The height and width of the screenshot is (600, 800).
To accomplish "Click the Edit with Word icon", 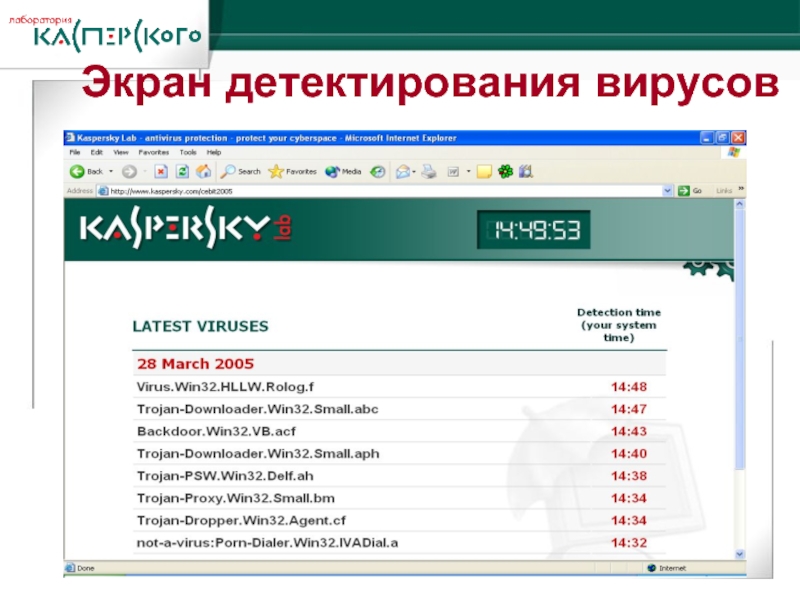I will (x=453, y=172).
